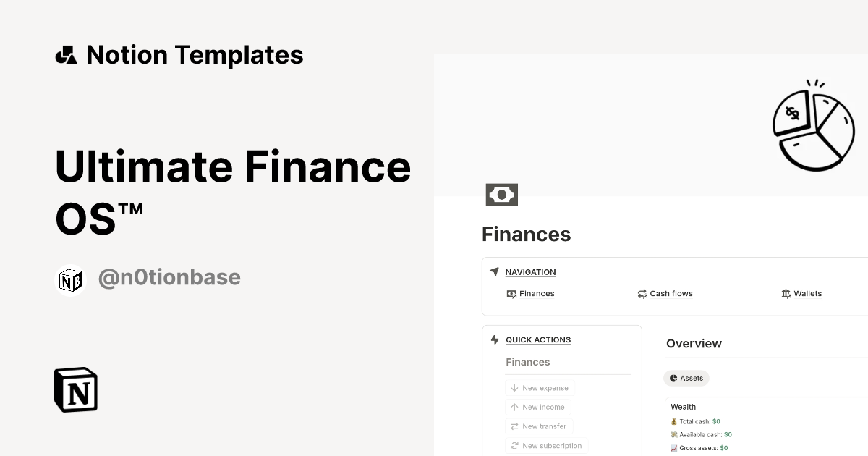The height and width of the screenshot is (456, 868).
Task: Click the New transfer quick action
Action: (x=539, y=426)
